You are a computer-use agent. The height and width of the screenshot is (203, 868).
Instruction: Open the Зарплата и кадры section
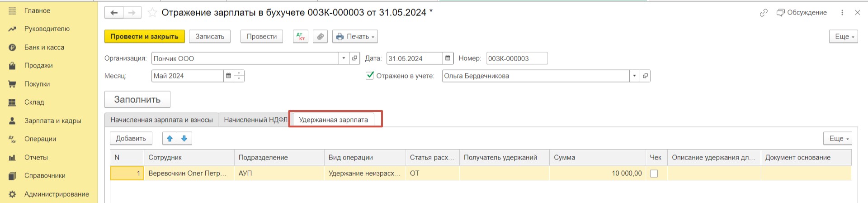52,121
